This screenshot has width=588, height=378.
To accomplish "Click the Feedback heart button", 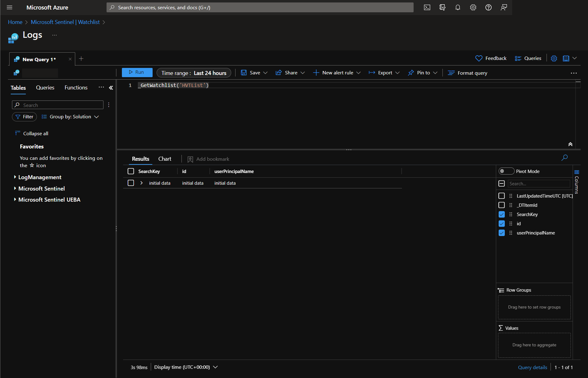I will [491, 58].
